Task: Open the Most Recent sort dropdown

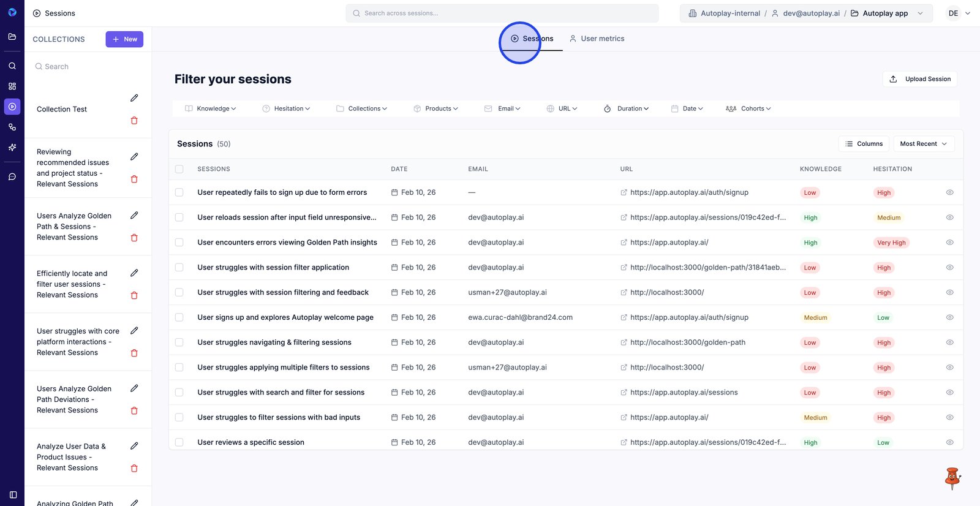Action: (923, 144)
